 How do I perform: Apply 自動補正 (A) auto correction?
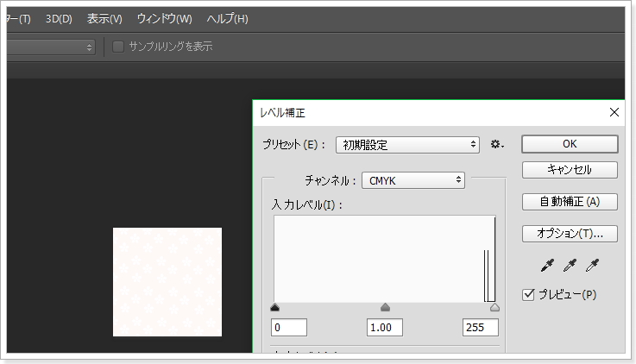click(570, 202)
